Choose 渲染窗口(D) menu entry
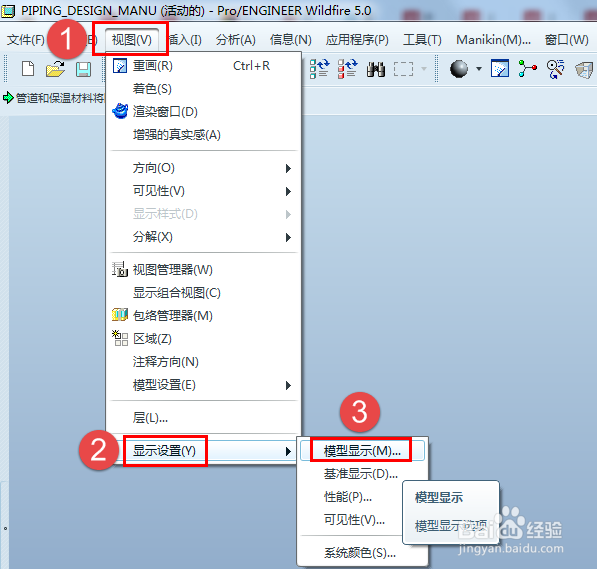 pyautogui.click(x=203, y=112)
